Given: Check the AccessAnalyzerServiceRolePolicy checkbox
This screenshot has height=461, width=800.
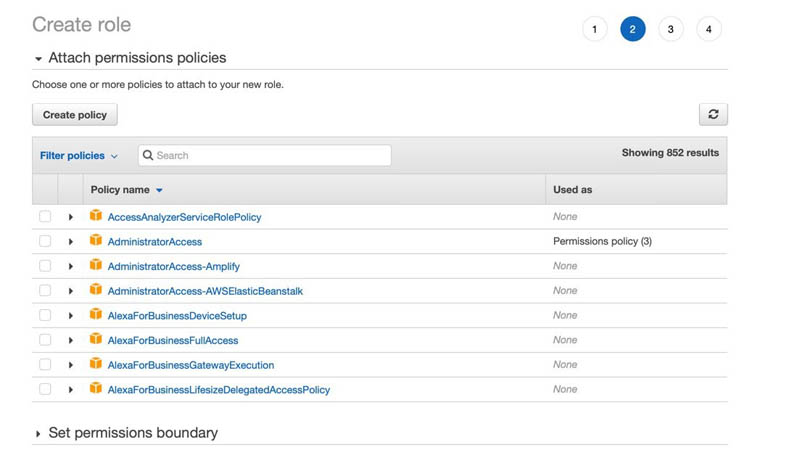Looking at the screenshot, I should pyautogui.click(x=45, y=216).
